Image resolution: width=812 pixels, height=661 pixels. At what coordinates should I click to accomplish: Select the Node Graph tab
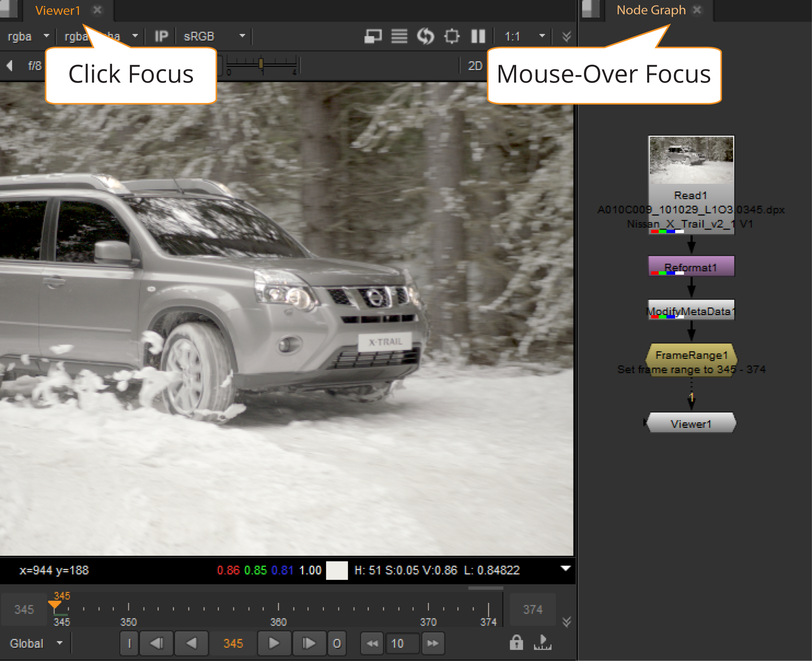(651, 10)
